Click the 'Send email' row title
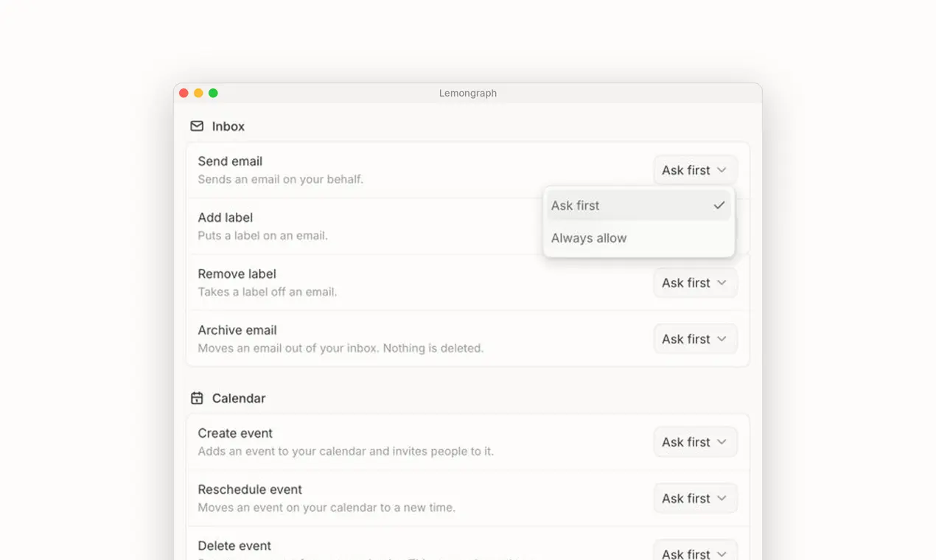The height and width of the screenshot is (560, 936). pos(230,161)
